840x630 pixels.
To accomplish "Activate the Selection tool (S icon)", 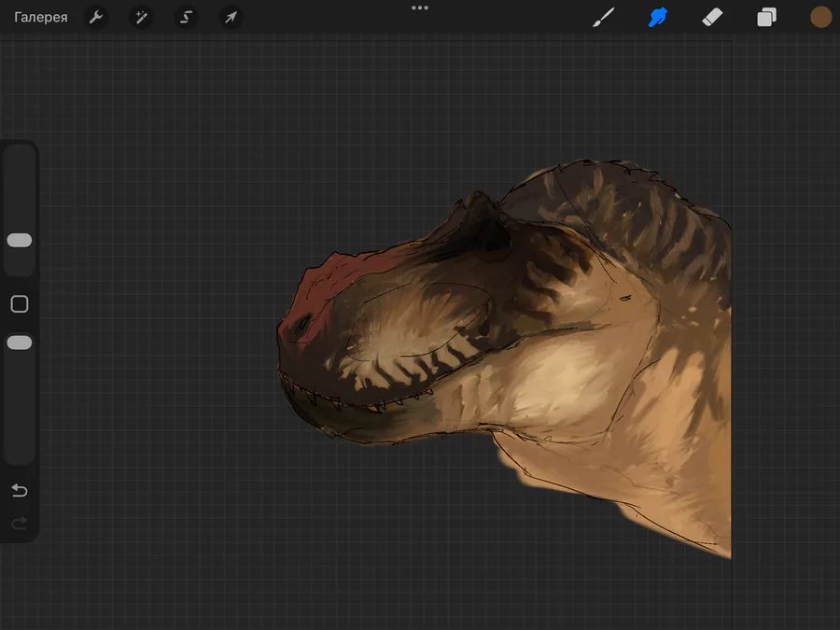I will 186,18.
